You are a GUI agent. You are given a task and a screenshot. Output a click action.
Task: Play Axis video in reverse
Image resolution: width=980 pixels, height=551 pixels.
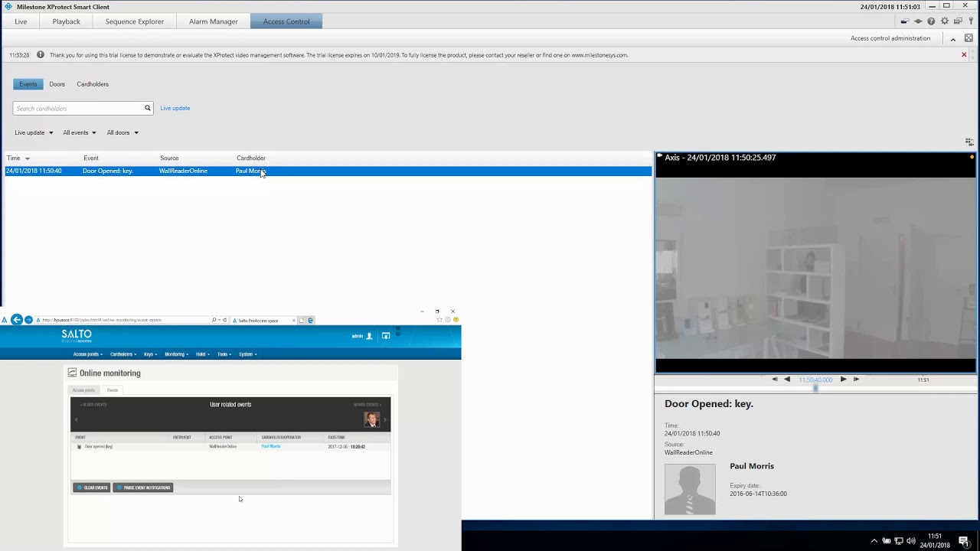(x=787, y=379)
